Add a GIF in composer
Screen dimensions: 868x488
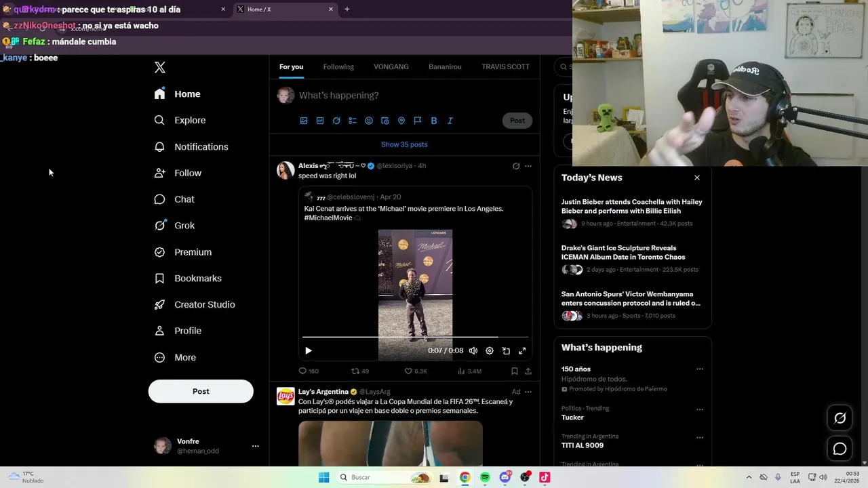(320, 121)
